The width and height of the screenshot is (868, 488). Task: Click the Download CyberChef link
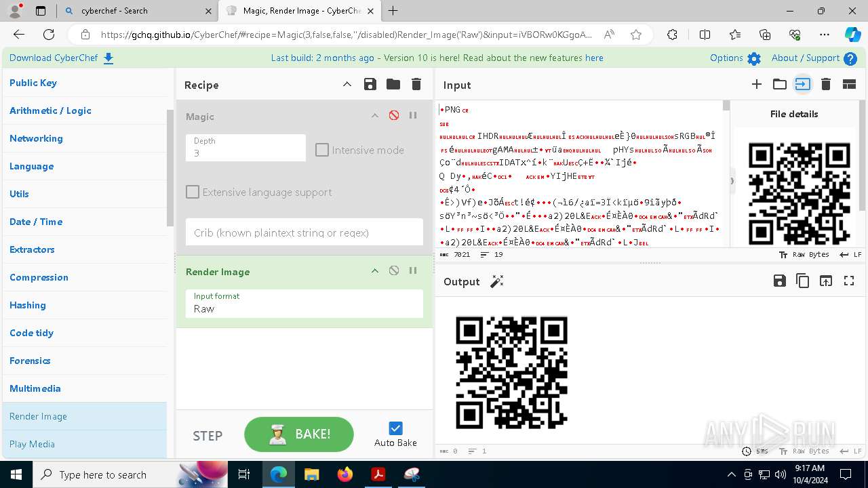tap(62, 58)
